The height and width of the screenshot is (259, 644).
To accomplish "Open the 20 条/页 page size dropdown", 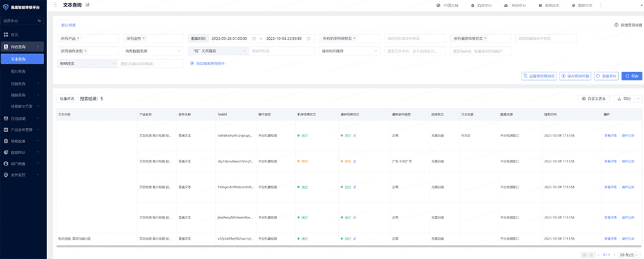I will pyautogui.click(x=629, y=254).
